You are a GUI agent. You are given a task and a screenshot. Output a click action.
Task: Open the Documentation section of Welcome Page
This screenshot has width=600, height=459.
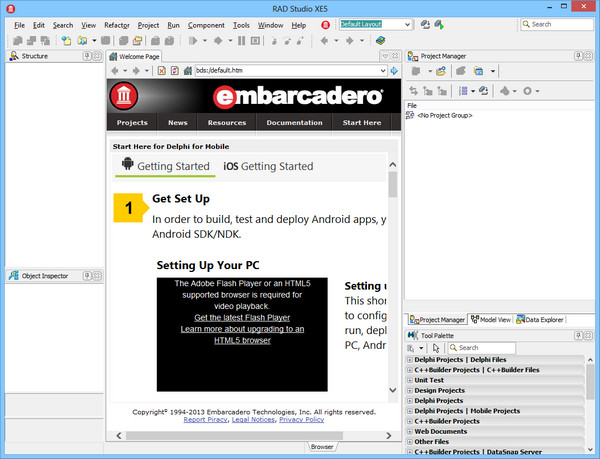tap(294, 122)
